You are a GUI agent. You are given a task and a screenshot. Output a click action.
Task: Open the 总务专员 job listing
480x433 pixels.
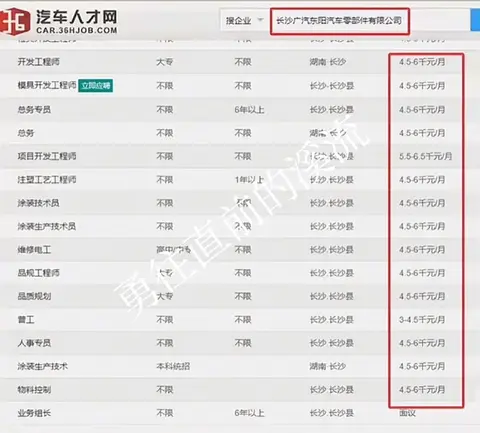coord(34,109)
